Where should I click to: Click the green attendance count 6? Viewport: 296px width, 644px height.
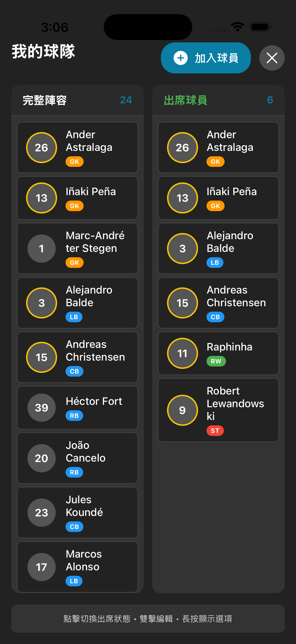pos(270,100)
